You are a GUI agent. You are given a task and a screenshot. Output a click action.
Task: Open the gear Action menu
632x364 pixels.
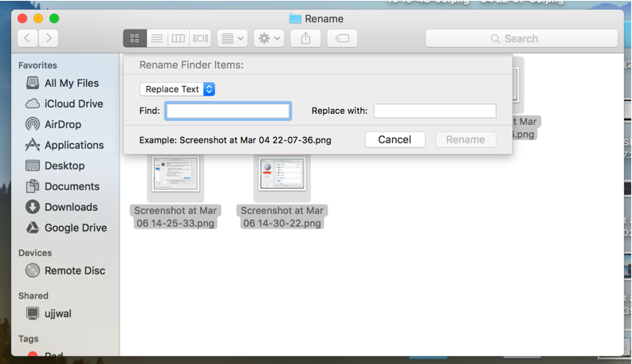[269, 38]
